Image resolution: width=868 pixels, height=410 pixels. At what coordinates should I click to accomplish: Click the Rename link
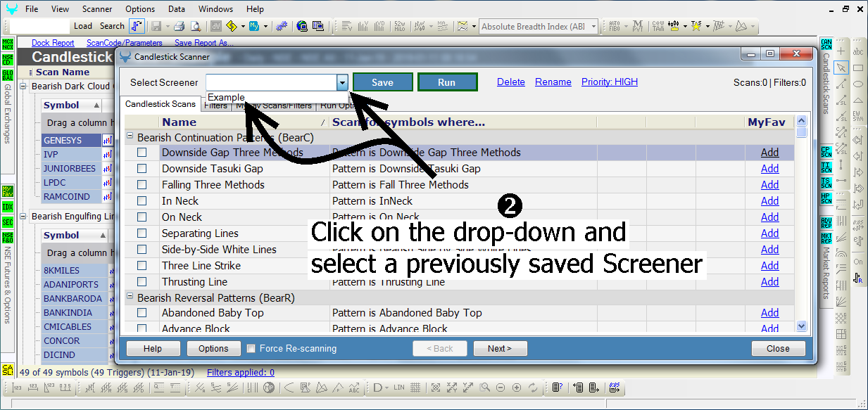click(x=553, y=82)
